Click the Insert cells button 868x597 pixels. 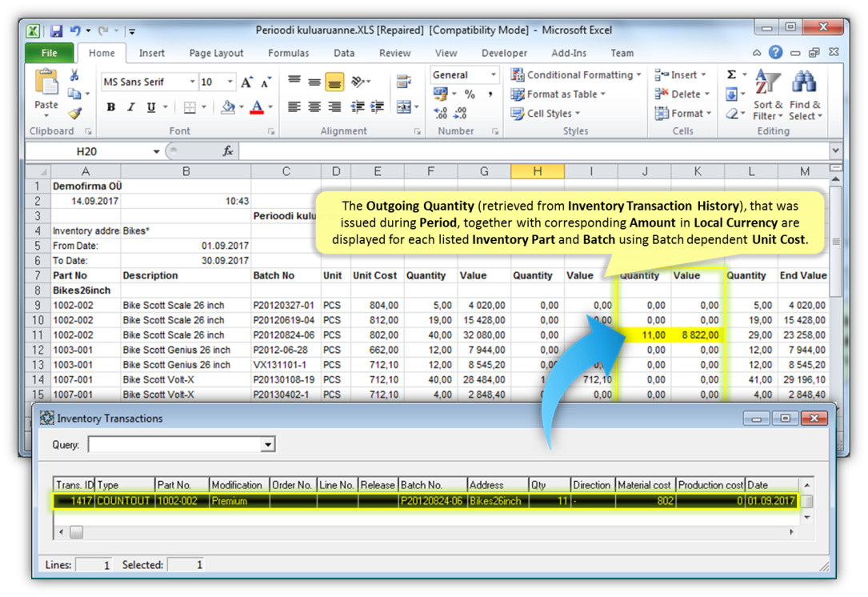click(x=680, y=74)
